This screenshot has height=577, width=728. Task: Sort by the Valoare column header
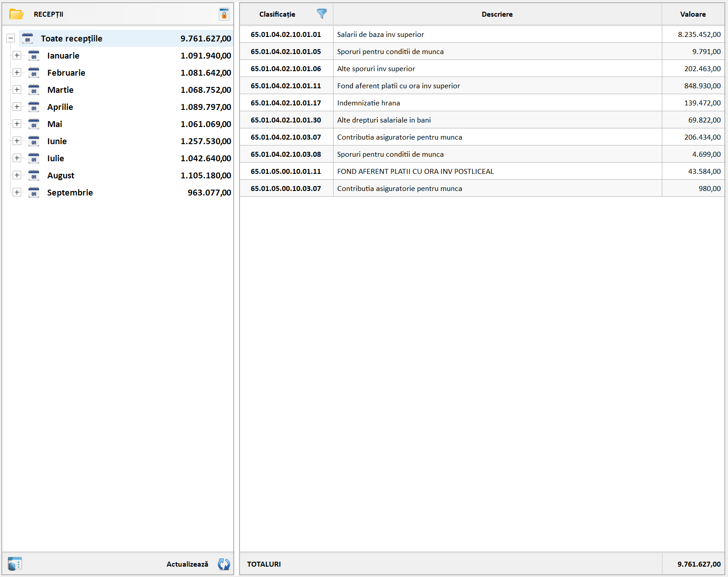tap(693, 14)
